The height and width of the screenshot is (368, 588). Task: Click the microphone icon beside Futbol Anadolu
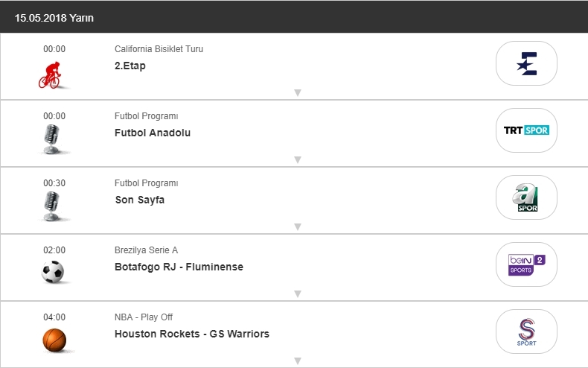[x=51, y=139]
